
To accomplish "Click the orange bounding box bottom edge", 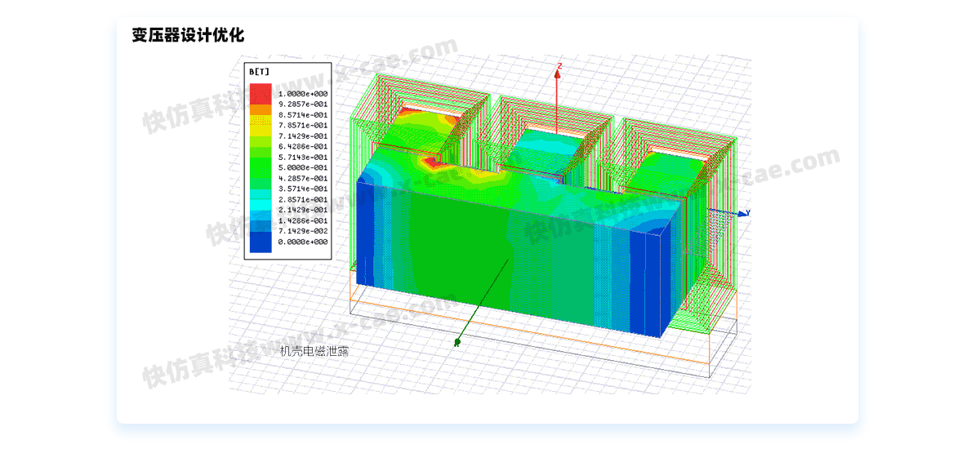I will [531, 360].
